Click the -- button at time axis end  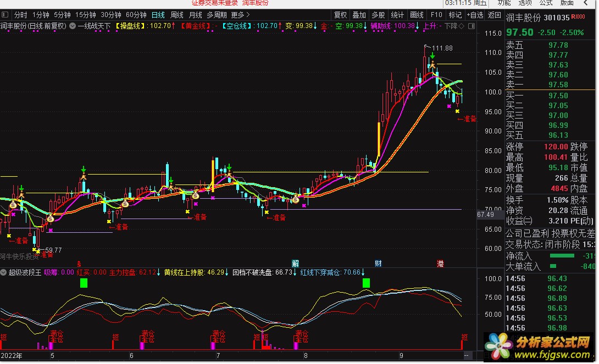tap(467, 356)
